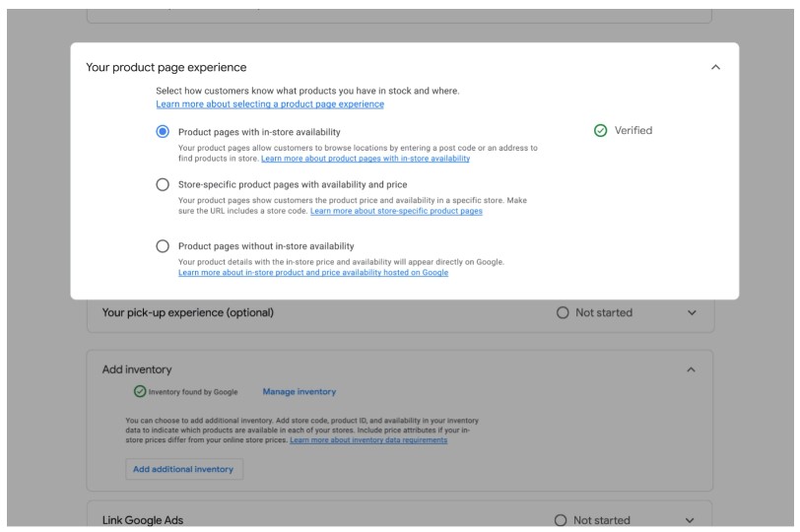The height and width of the screenshot is (532, 800).
Task: Expand the Link Google Ads section
Action: (690, 520)
